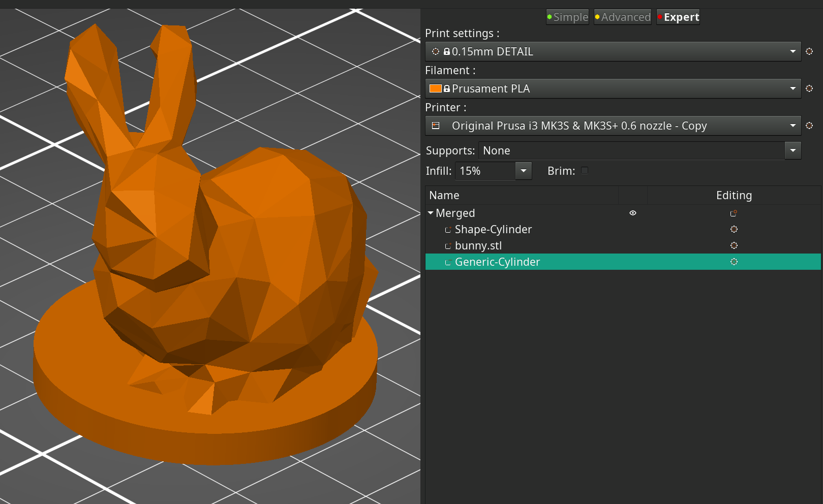Open settings gear for Printer preset
Image resolution: width=823 pixels, height=504 pixels.
(x=809, y=125)
